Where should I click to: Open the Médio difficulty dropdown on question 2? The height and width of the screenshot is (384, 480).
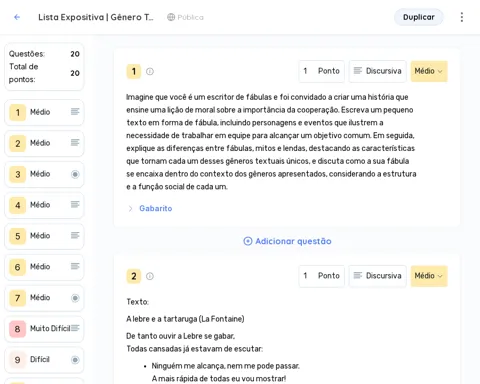429,276
